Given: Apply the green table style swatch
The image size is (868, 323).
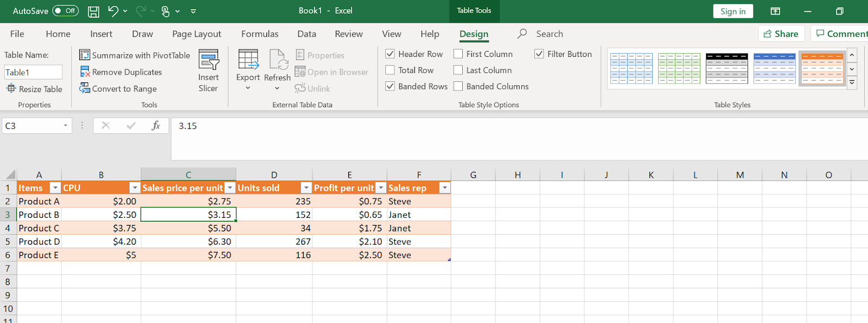Looking at the screenshot, I should click(x=679, y=68).
